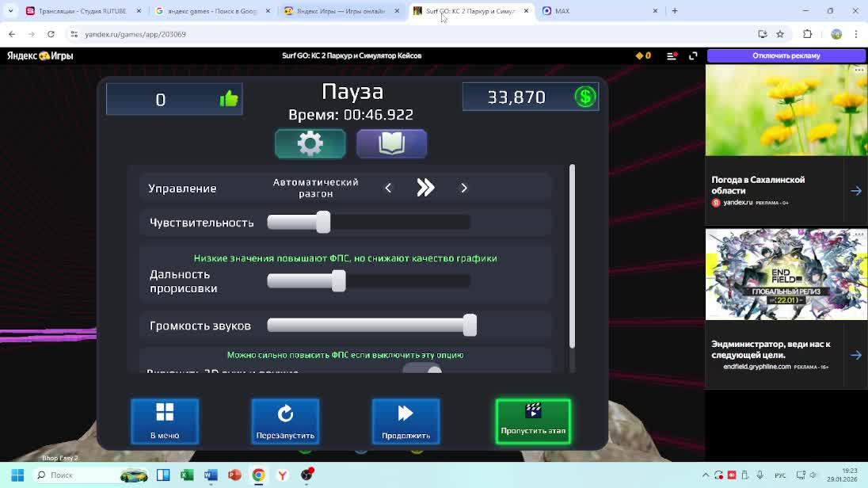This screenshot has height=488, width=868.
Task: Click the settings panel vertical scrollbar
Action: click(572, 256)
